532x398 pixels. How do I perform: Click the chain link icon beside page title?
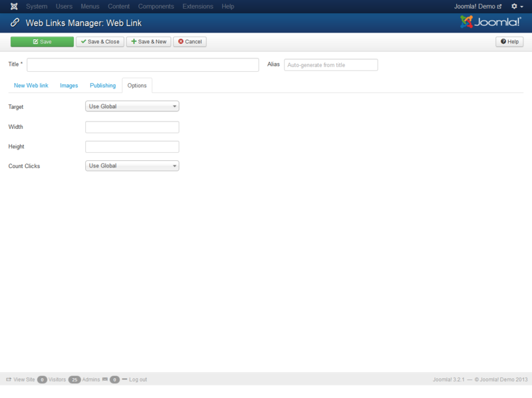coord(15,23)
